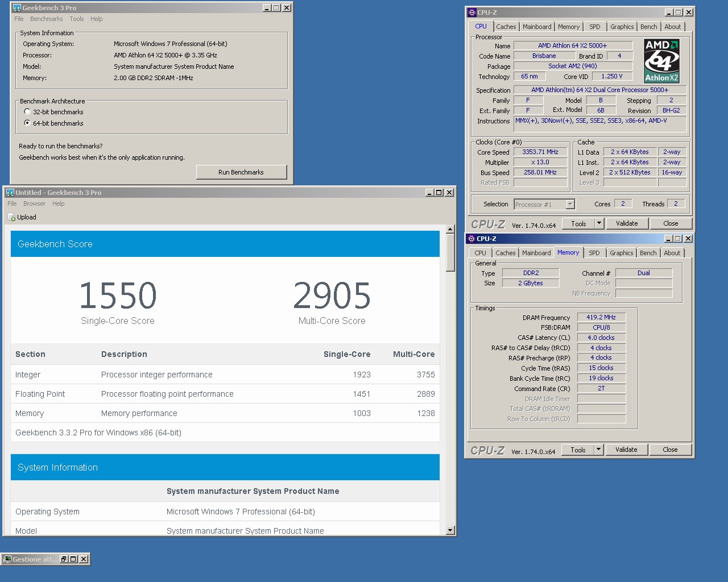
Task: Click results scrollbar up arrow
Action: point(450,230)
